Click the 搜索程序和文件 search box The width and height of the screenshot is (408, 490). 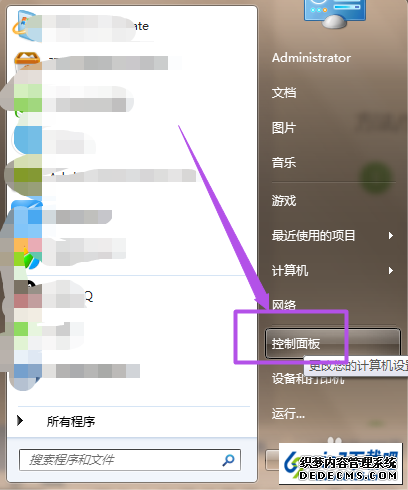130,460
